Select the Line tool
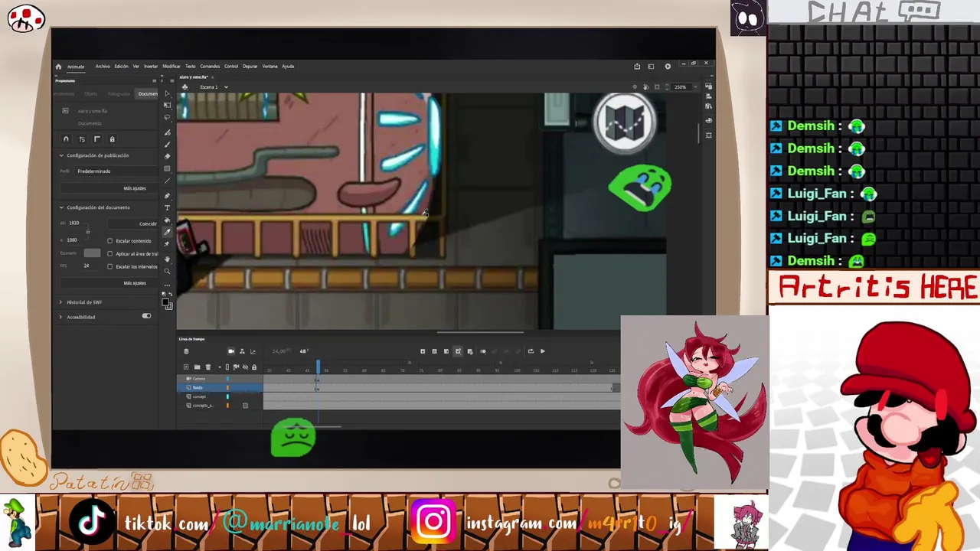Viewport: 980px width, 551px height. (x=168, y=181)
